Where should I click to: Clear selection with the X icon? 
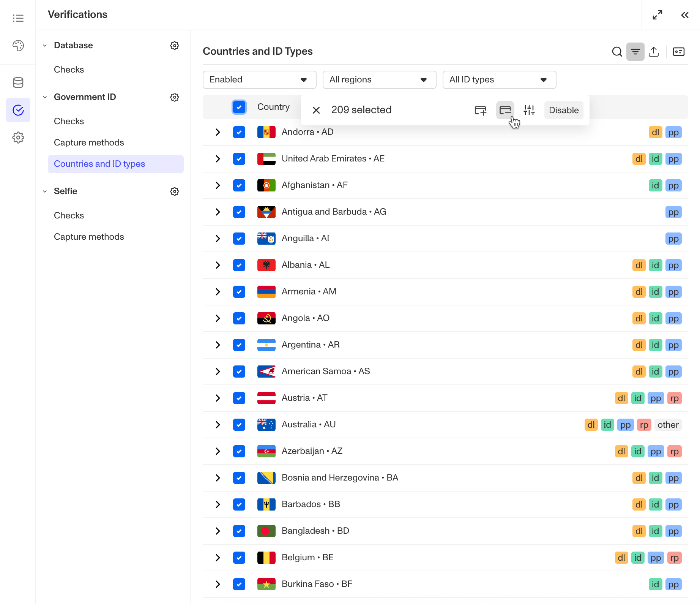316,110
